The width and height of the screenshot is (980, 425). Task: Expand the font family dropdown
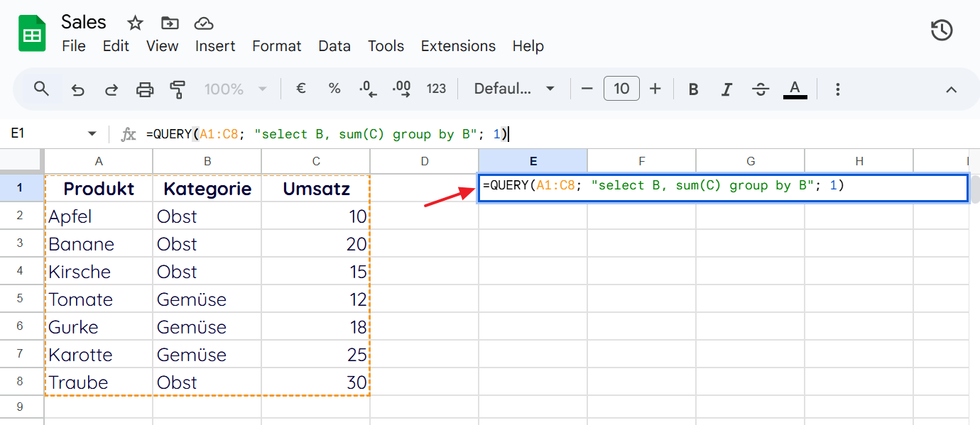pyautogui.click(x=514, y=89)
